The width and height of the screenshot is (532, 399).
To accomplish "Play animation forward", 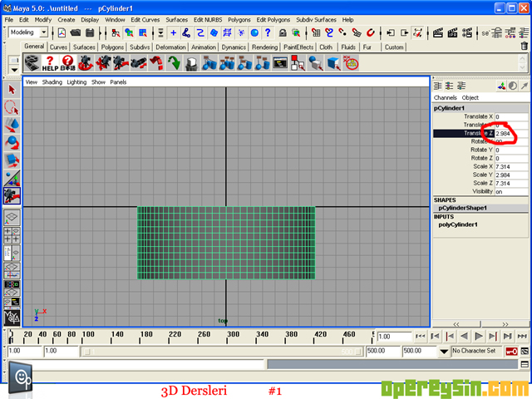I will pyautogui.click(x=479, y=337).
